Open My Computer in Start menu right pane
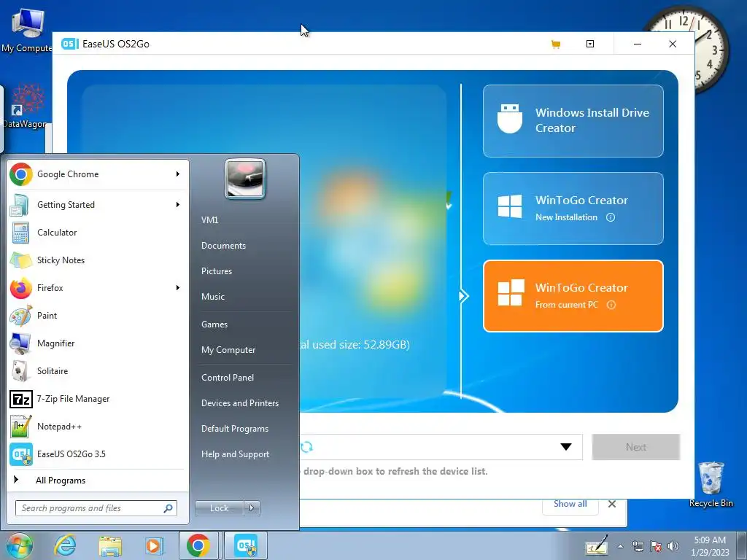747x560 pixels. tap(228, 350)
